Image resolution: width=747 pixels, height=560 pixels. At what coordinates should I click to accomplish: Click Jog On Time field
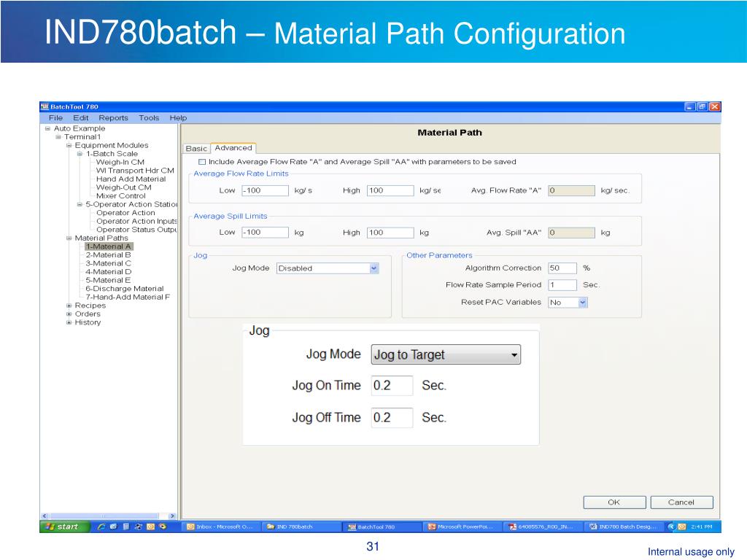392,385
